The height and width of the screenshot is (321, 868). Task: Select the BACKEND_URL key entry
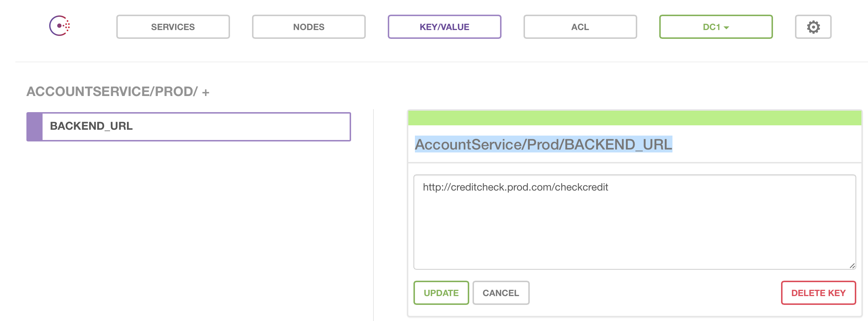196,126
